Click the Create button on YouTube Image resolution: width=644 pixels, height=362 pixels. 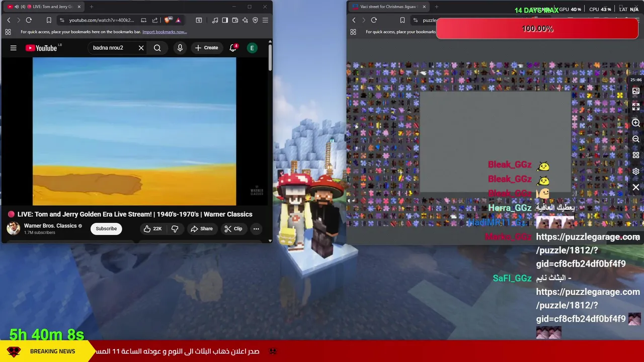[x=206, y=48]
